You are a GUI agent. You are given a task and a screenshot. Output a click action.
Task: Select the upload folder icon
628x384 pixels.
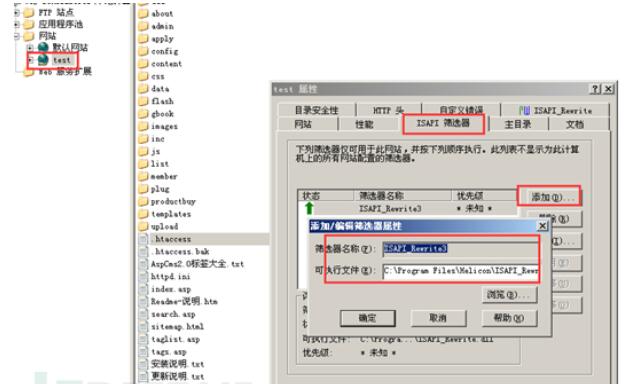tap(143, 226)
